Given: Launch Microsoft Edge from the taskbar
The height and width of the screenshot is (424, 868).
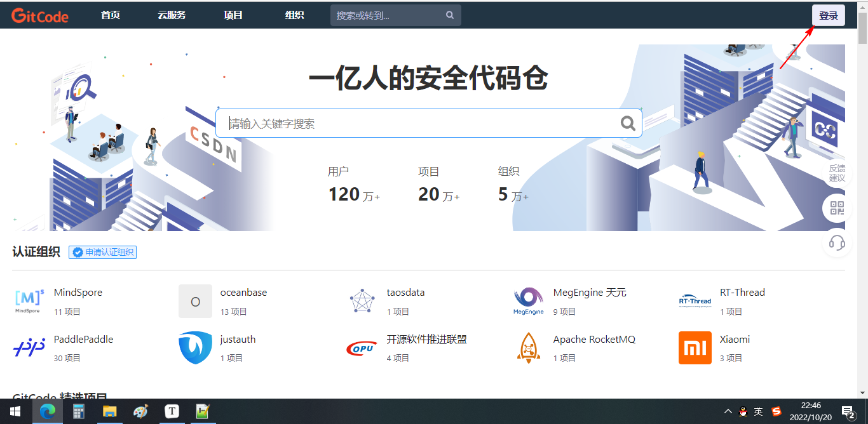Looking at the screenshot, I should [48, 411].
